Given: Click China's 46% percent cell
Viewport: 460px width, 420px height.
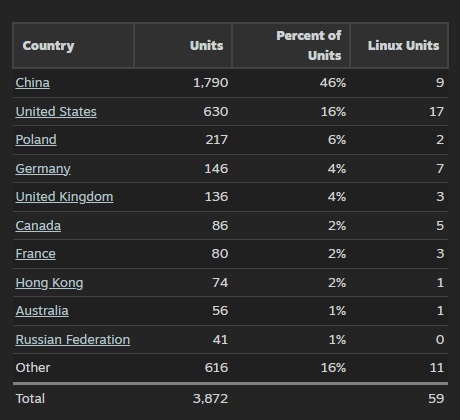Looking at the screenshot, I should pos(333,83).
